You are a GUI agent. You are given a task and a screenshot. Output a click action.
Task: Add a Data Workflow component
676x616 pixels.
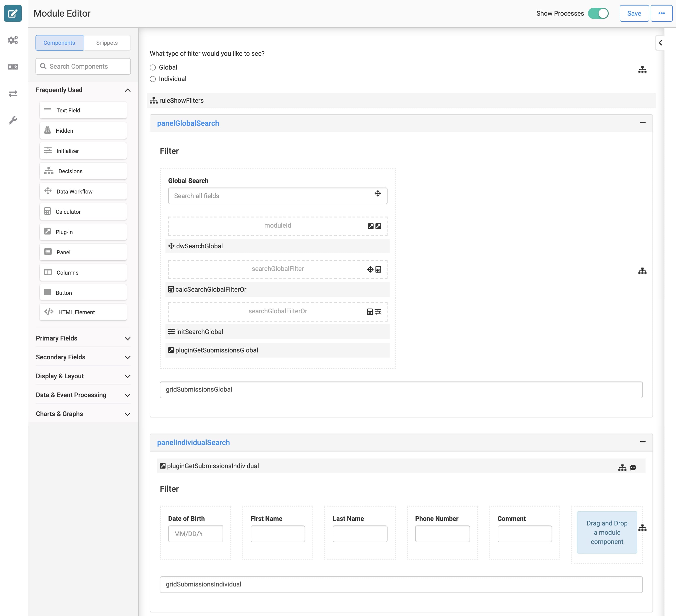pyautogui.click(x=83, y=191)
